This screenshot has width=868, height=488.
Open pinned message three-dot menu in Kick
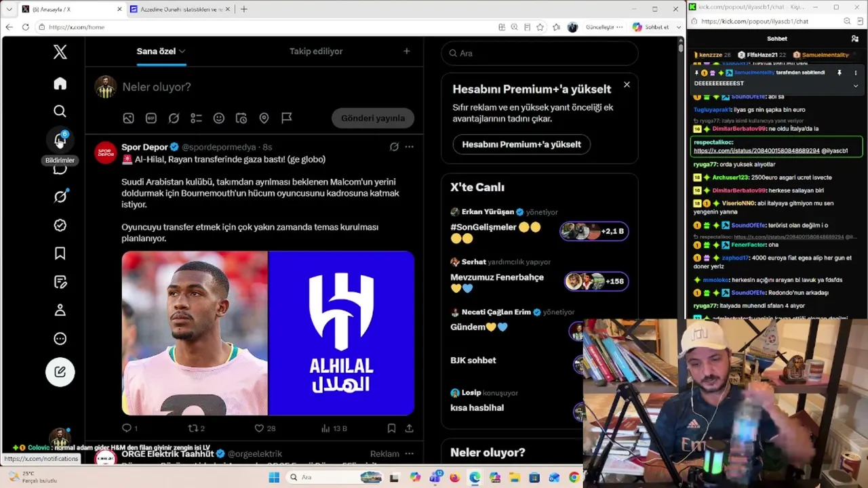[x=855, y=73]
